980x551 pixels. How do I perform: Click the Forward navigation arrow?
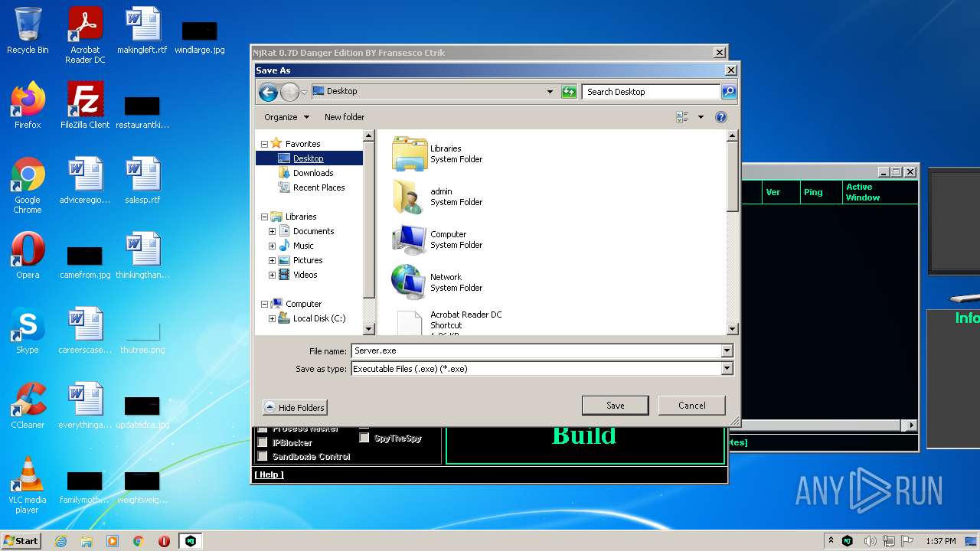(289, 93)
